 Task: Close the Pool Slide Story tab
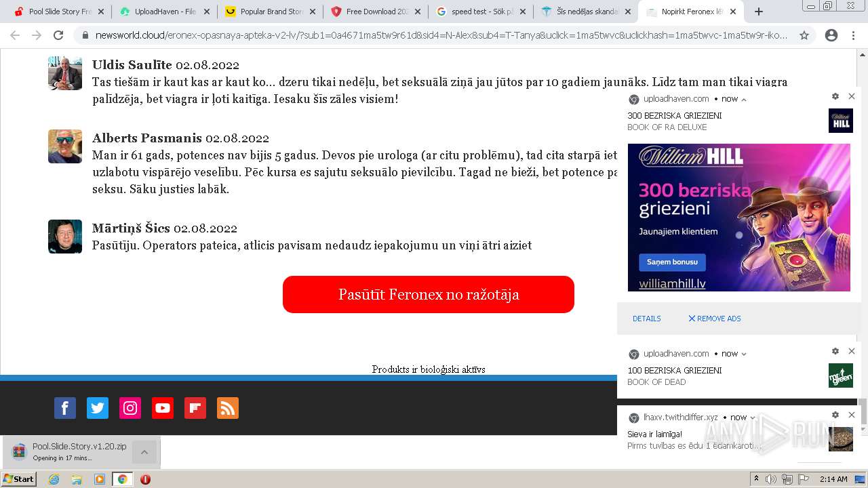tap(101, 12)
